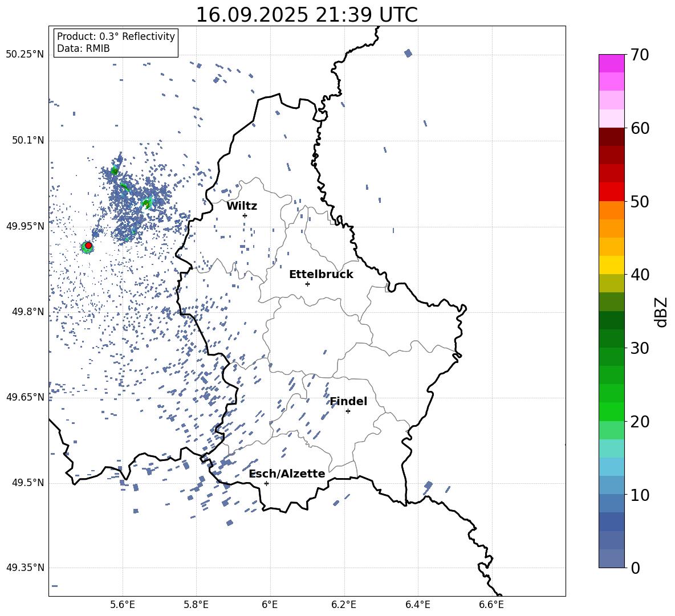675x616 pixels.
Task: Click the 40 tick on the colorbar
Action: coord(640,275)
